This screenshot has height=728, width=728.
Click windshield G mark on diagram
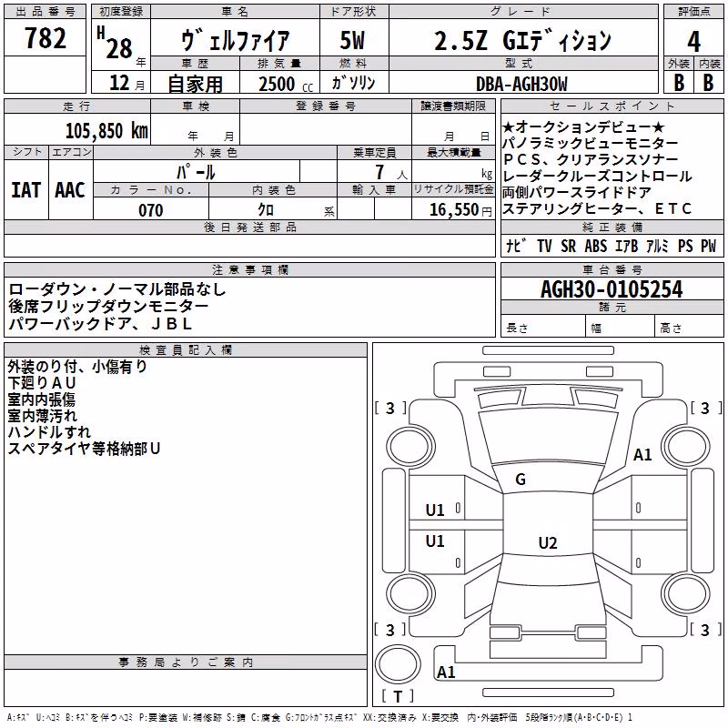521,480
